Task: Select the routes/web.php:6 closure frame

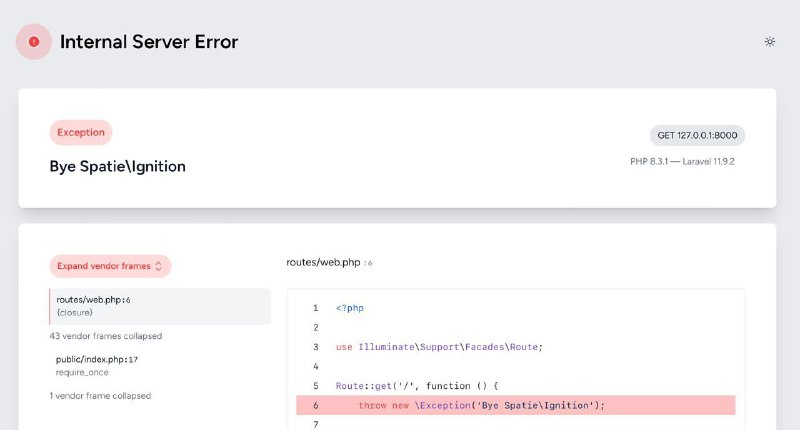Action: click(160, 306)
